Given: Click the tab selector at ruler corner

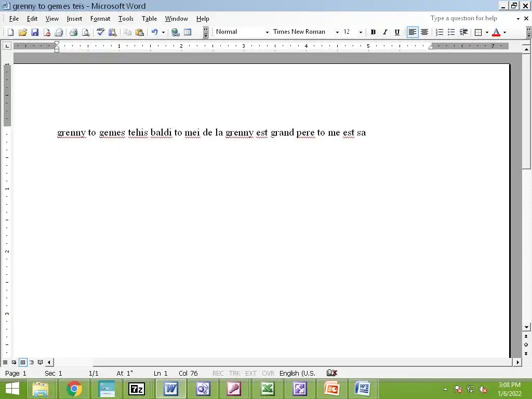Looking at the screenshot, I should [x=7, y=46].
